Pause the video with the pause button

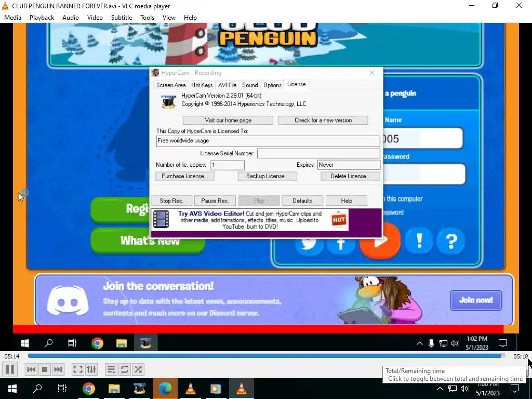tap(10, 369)
